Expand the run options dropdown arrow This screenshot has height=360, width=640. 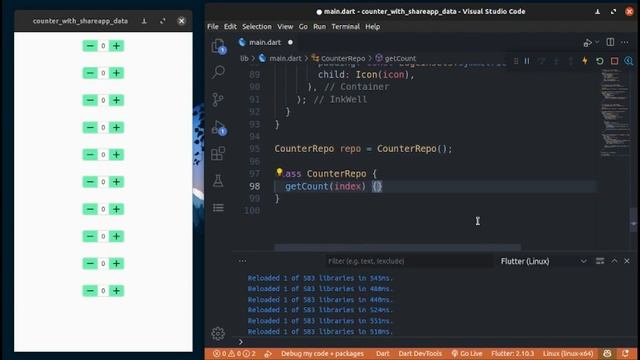(597, 42)
